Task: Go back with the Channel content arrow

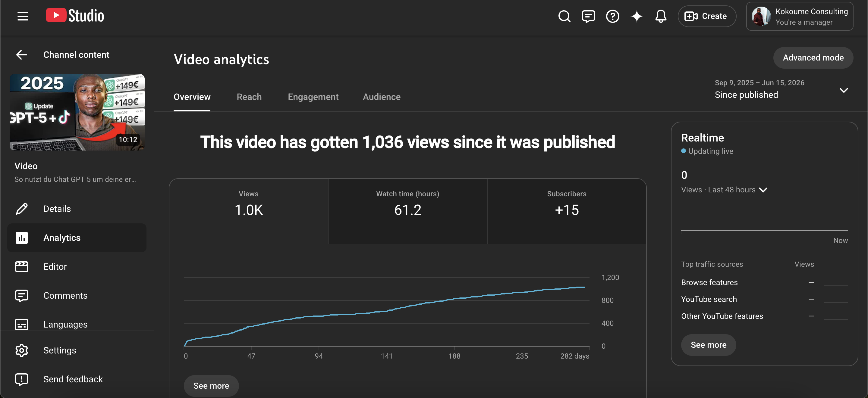Action: pos(22,54)
